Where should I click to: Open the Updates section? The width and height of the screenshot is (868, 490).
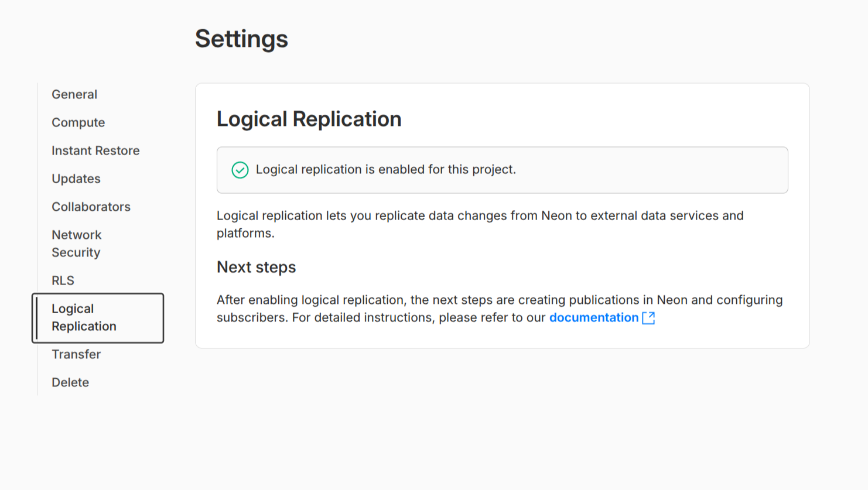click(76, 179)
